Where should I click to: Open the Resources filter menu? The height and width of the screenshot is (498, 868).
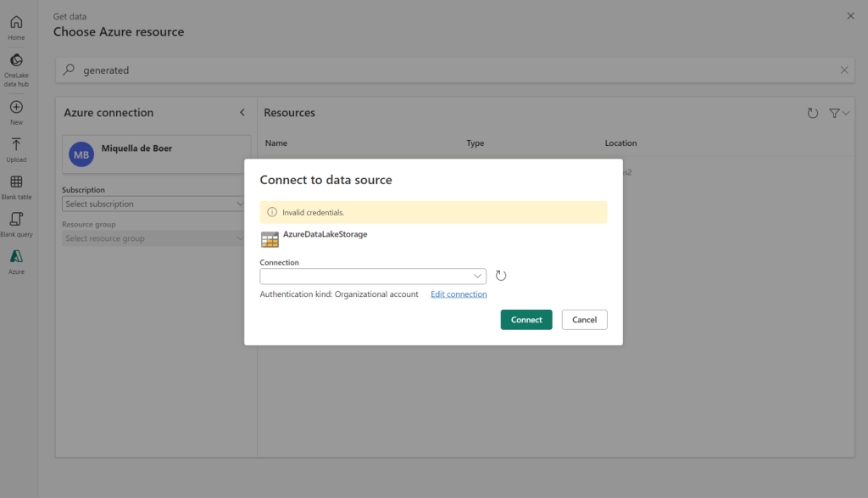[x=838, y=113]
